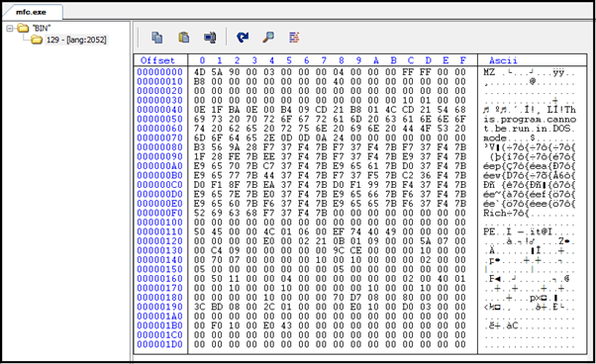Click offset 00000190 row label
Image resolution: width=596 pixels, height=364 pixels.
[159, 307]
